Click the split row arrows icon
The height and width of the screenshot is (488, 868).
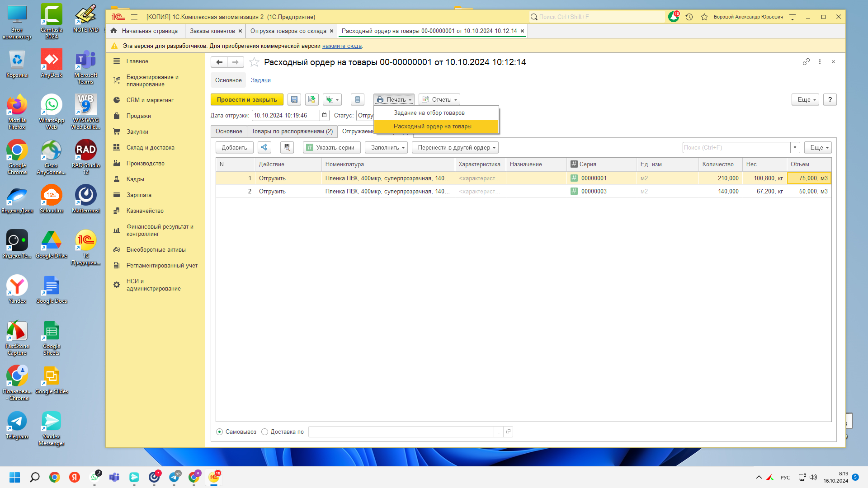264,147
